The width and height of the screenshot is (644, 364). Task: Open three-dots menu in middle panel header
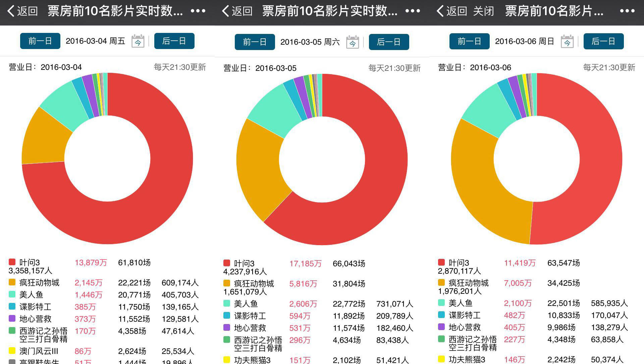click(x=413, y=11)
